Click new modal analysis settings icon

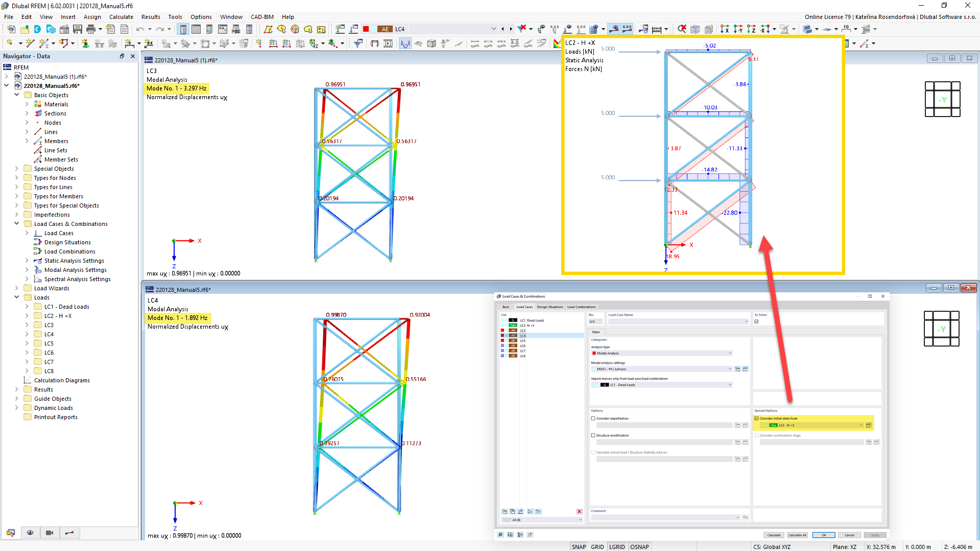[737, 369]
